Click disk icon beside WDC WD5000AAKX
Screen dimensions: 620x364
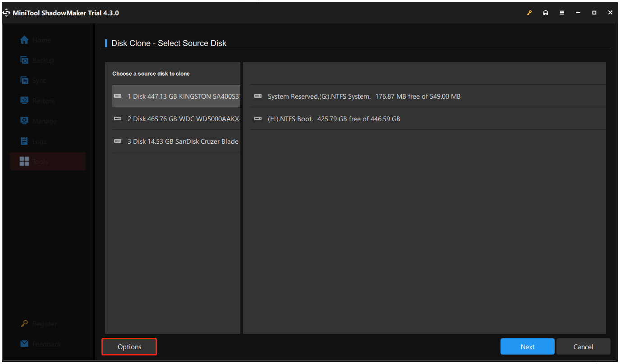pyautogui.click(x=118, y=119)
